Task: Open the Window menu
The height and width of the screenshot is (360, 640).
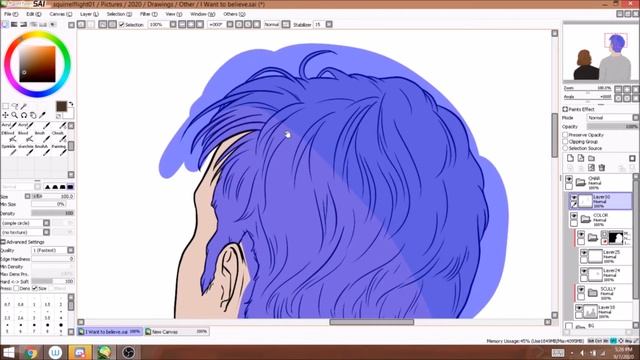Action: 202,14
